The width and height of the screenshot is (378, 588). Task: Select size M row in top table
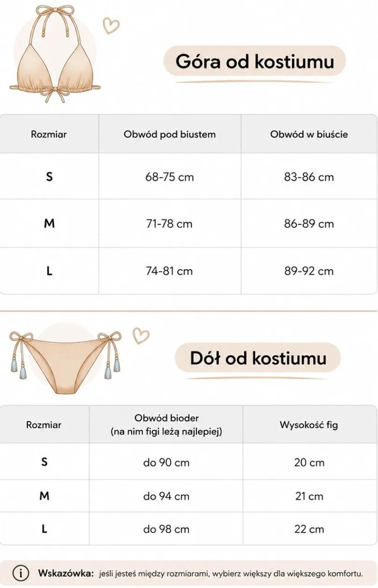click(189, 224)
